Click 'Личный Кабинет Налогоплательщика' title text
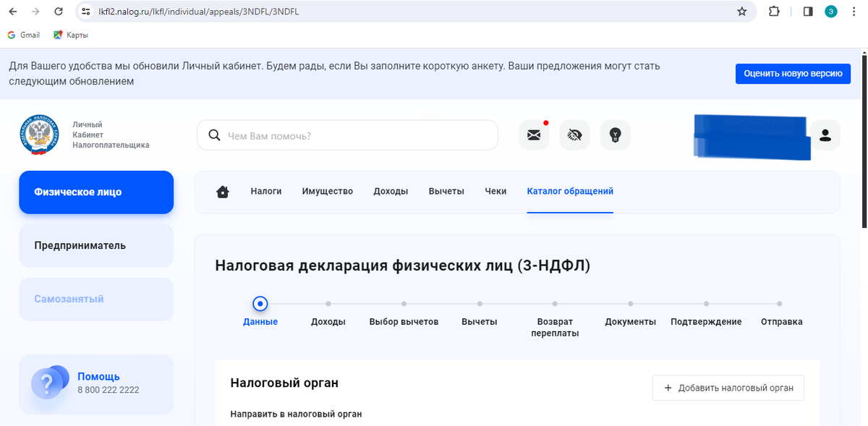Screen dimensions: 868x426 click(111, 135)
